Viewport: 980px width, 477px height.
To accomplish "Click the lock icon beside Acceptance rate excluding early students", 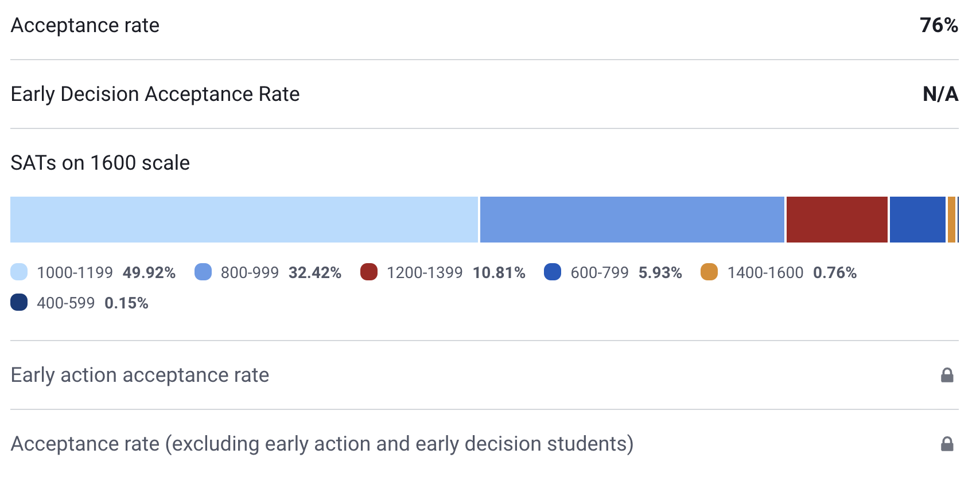I will pos(947,444).
